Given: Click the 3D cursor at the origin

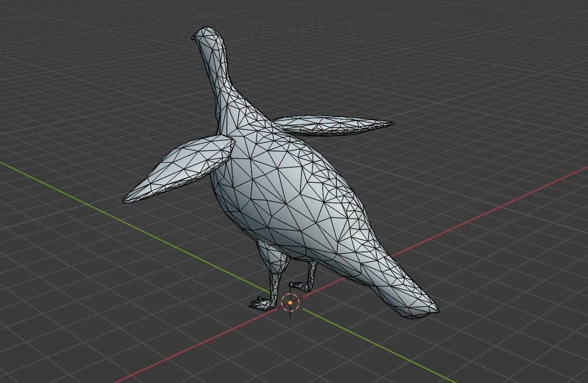Looking at the screenshot, I should 290,303.
